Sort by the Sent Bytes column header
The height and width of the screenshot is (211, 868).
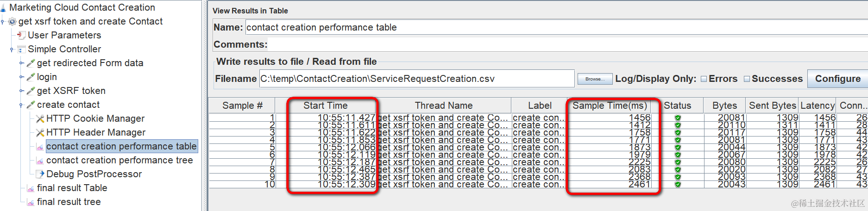click(772, 105)
